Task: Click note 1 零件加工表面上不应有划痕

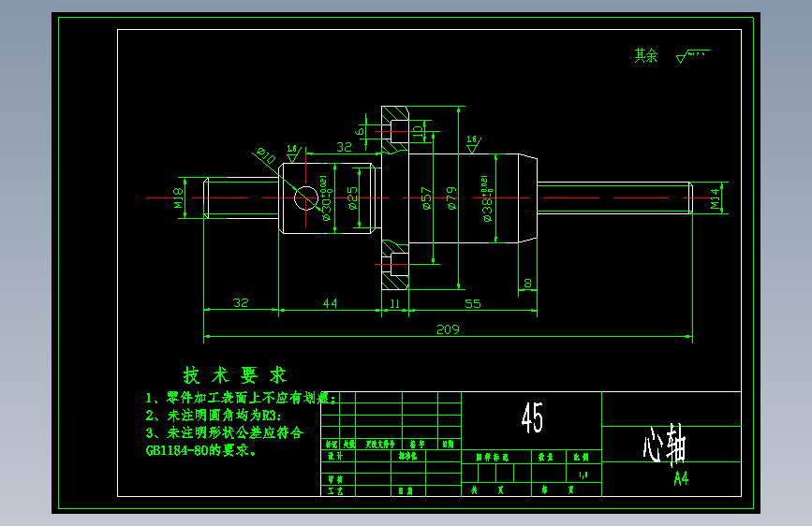Action: click(241, 398)
